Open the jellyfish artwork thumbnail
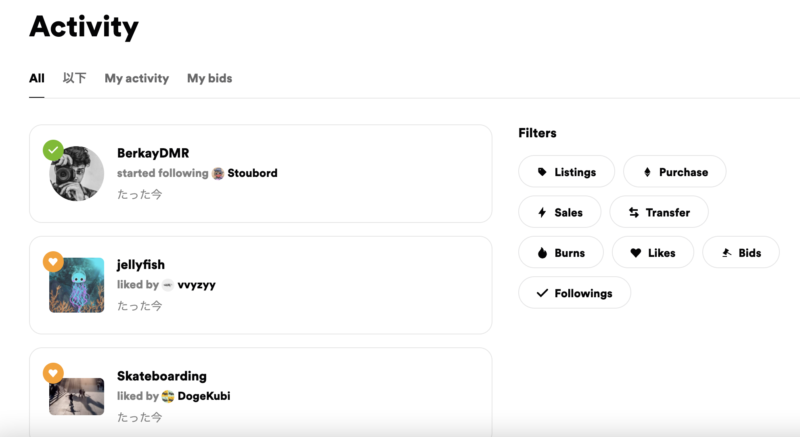 77,285
